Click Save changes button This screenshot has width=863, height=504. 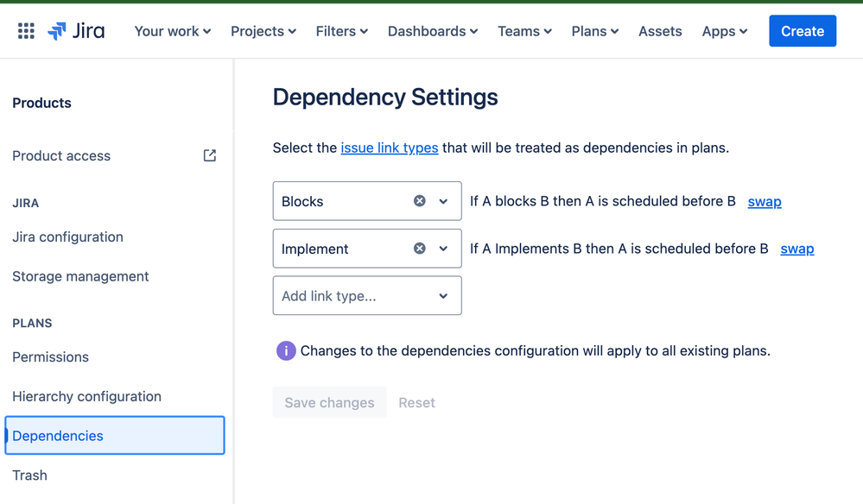pyautogui.click(x=330, y=402)
